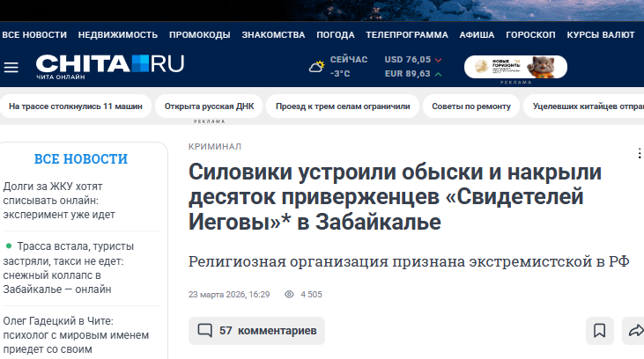Click the comment bubble icon
This screenshot has width=644, height=359.
pos(205,331)
